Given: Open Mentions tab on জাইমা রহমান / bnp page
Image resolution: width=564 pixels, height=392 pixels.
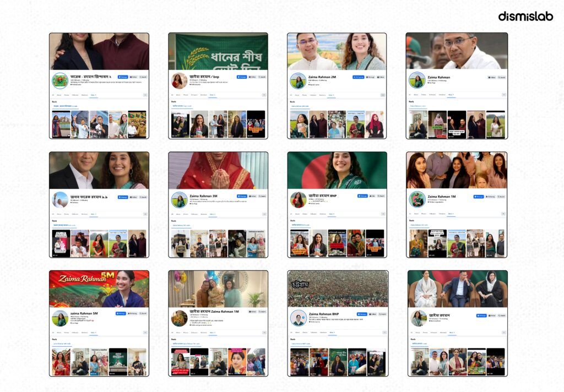Looking at the screenshot, I should click(204, 95).
